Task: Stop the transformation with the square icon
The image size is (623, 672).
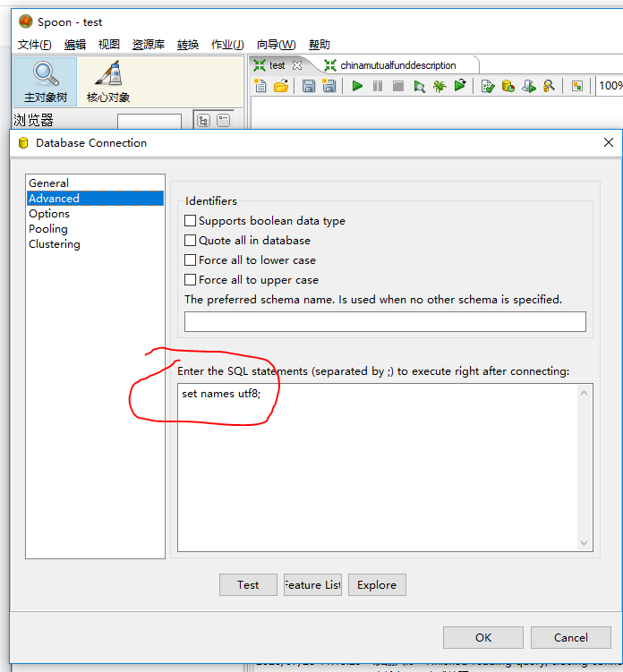Action: click(398, 86)
